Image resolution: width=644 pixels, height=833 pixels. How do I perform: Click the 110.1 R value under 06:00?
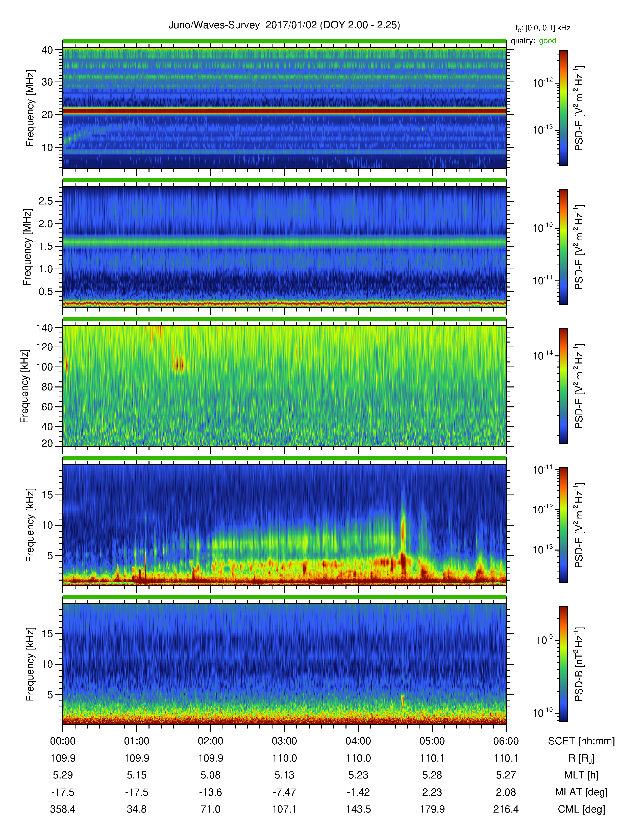(506, 758)
